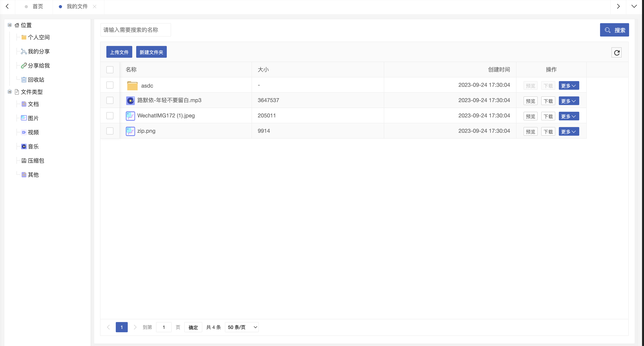
Task: Select 个人空间 in the sidebar tree
Action: [x=38, y=38]
